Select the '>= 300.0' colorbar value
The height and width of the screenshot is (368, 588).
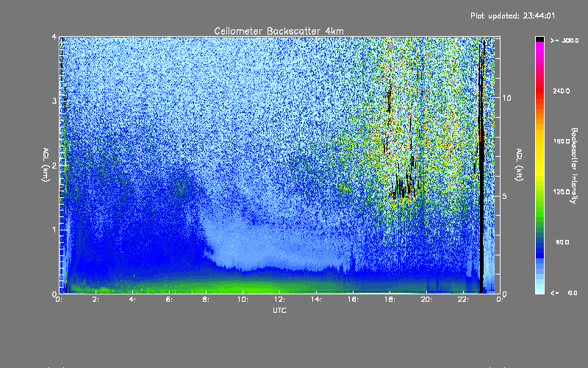(x=564, y=40)
